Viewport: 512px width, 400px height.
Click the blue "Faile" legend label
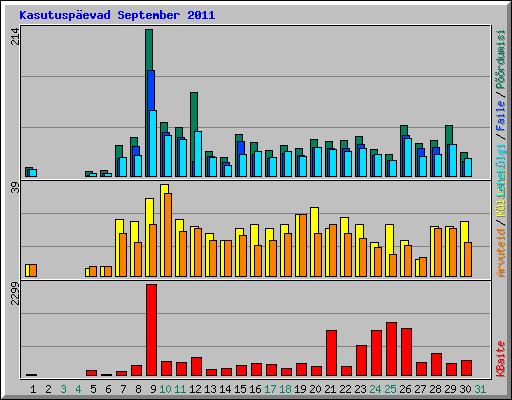(x=501, y=116)
